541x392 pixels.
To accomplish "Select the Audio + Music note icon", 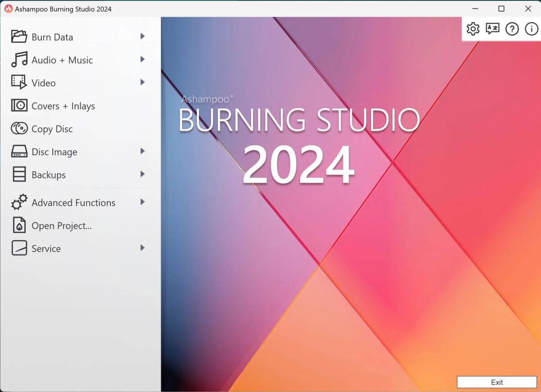I will [x=19, y=59].
